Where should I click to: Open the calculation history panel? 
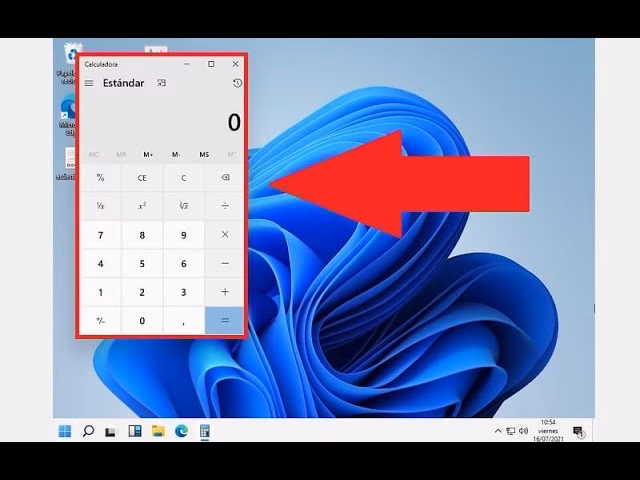tap(237, 83)
